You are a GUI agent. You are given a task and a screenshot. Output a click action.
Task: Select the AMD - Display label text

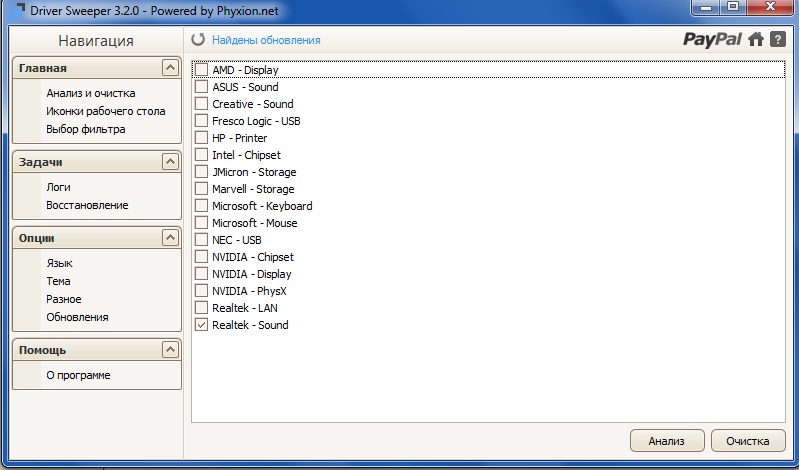(245, 70)
